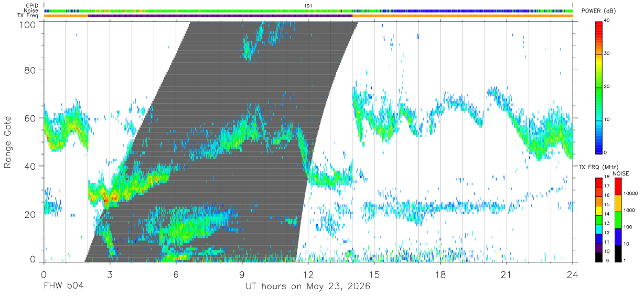Click the x-axis tick label '12'
This screenshot has width=644, height=297.
308,274
